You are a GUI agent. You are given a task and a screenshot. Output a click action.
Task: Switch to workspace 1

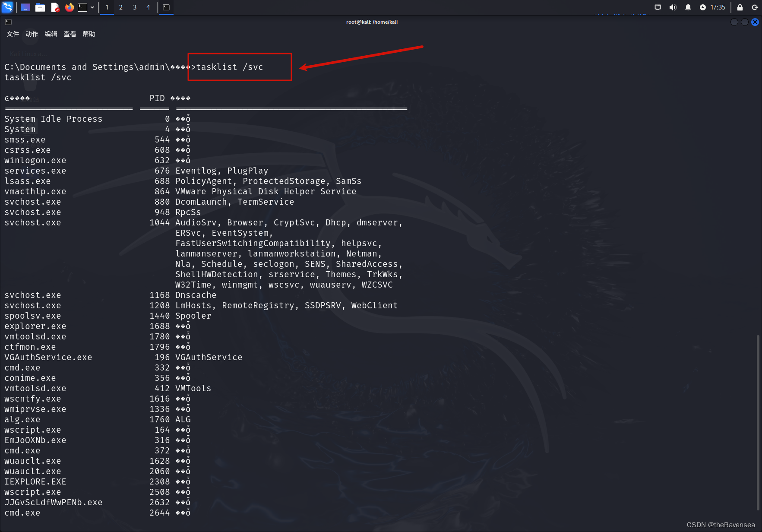click(107, 7)
